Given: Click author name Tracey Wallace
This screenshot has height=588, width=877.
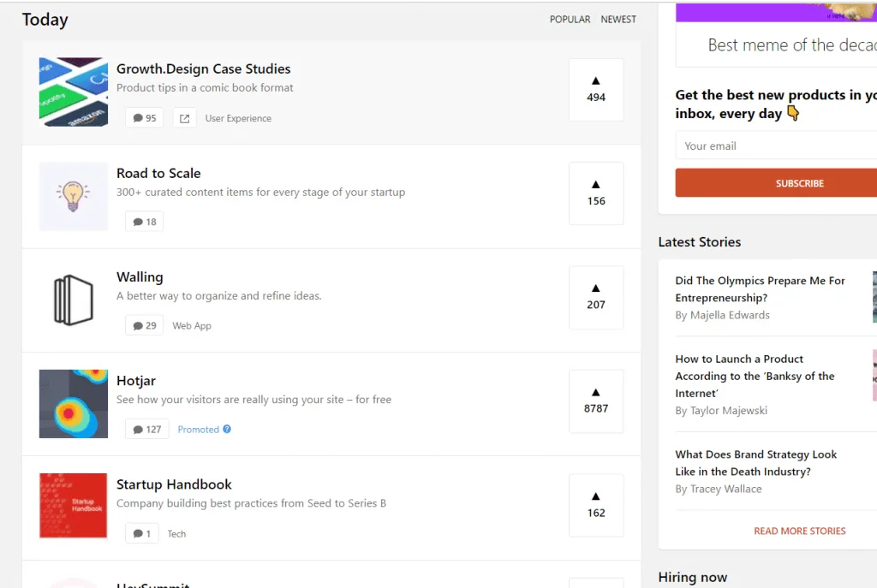Looking at the screenshot, I should [726, 489].
